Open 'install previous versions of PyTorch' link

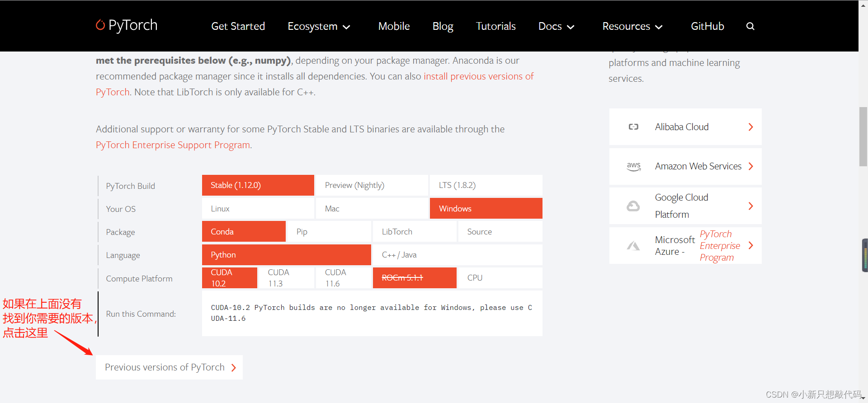coord(478,76)
